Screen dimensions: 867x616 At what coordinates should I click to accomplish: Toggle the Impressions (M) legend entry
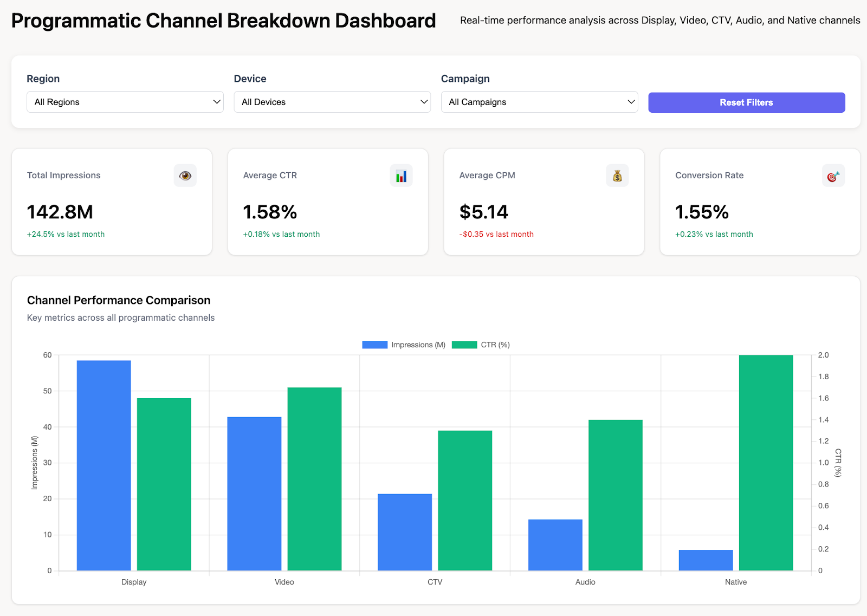(418, 345)
